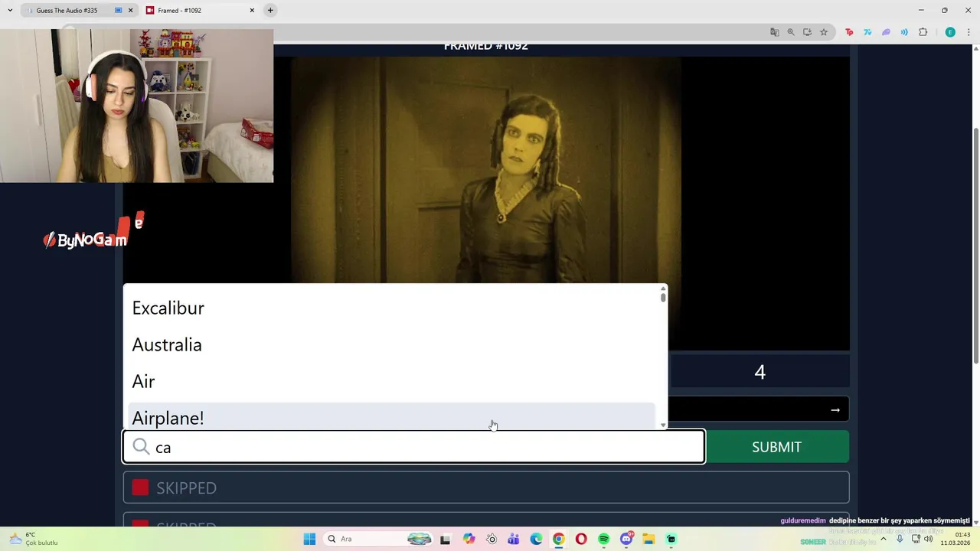Click the first SKIPPED guess row
This screenshot has width=980, height=551.
[485, 487]
